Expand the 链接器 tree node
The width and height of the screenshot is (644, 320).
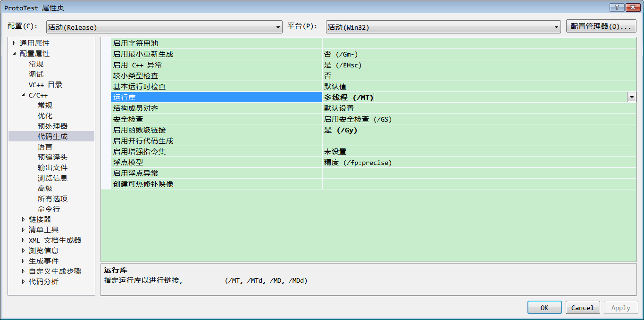click(24, 220)
